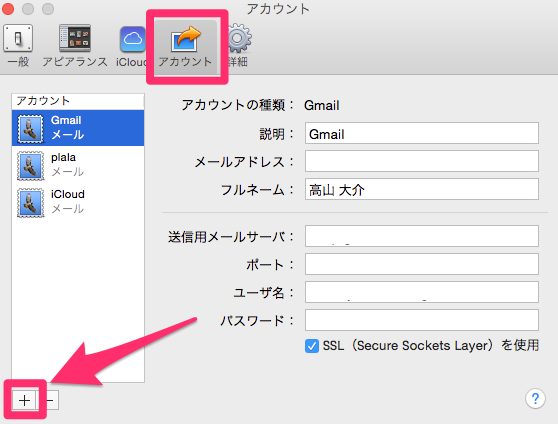Select the アカウント toolbar tab

pyautogui.click(x=185, y=46)
